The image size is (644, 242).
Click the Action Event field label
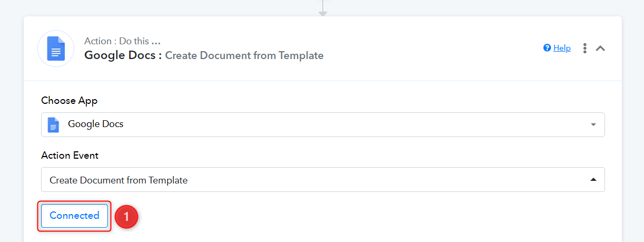point(70,156)
